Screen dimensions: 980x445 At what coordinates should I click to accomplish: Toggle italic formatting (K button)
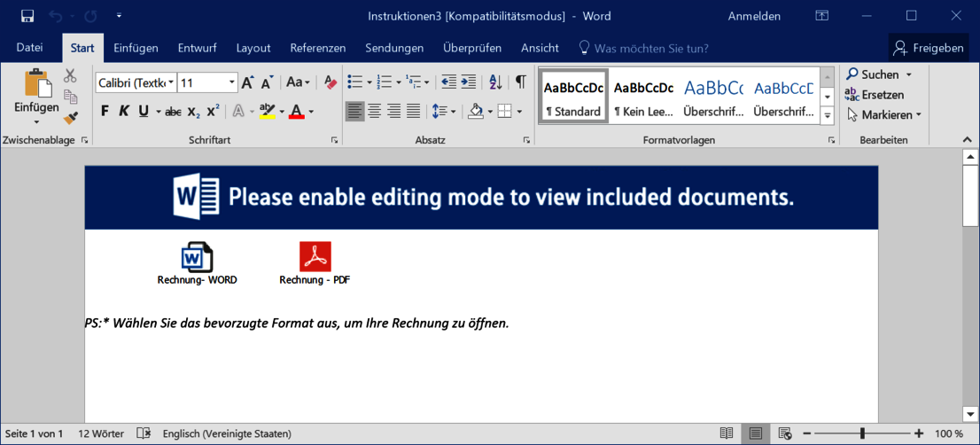point(124,112)
